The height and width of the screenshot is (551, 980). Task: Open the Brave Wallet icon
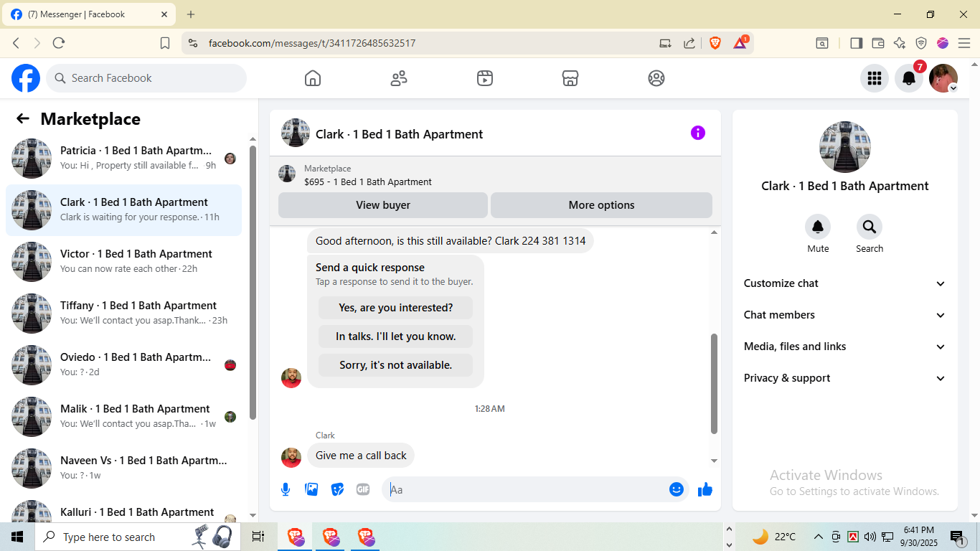click(877, 43)
